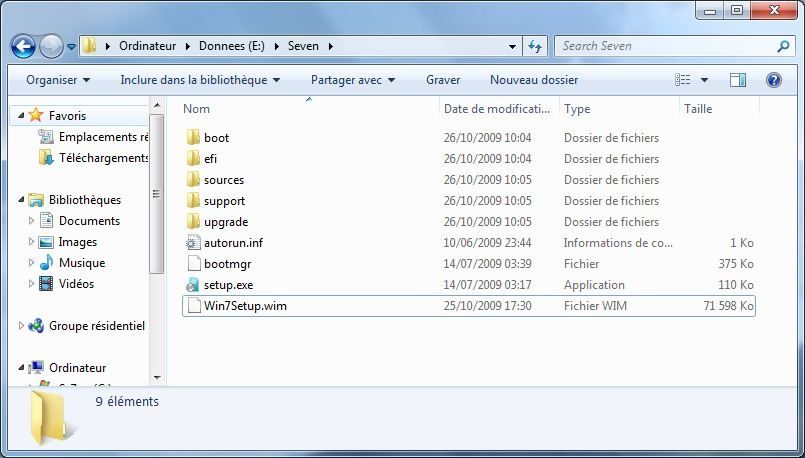The width and height of the screenshot is (805, 458).
Task: Create a Nouveau dossier
Action: 534,80
